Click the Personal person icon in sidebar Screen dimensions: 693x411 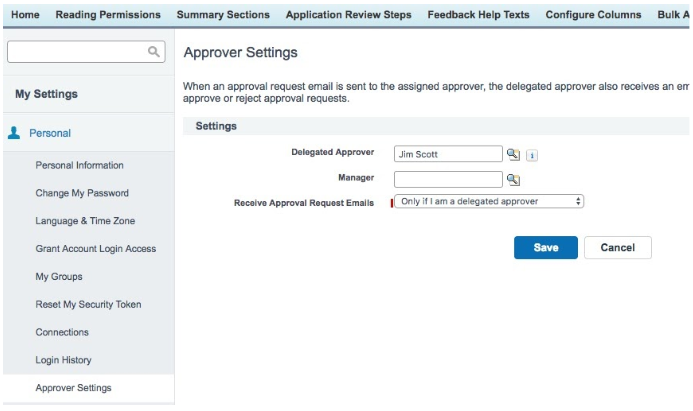pos(14,133)
